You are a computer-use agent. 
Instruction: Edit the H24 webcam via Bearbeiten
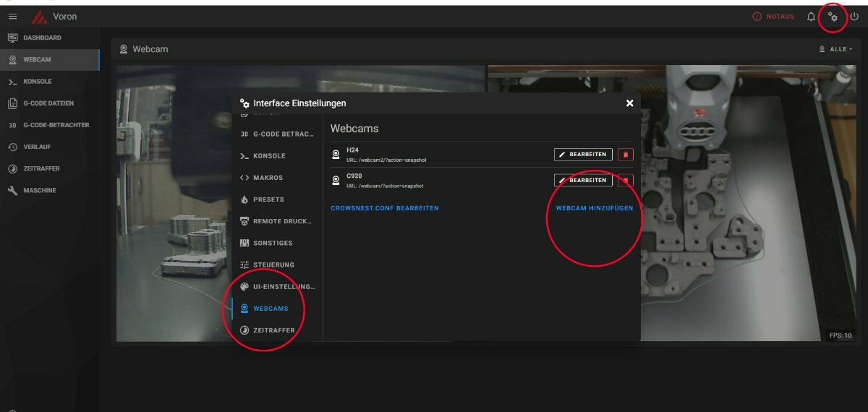(x=583, y=154)
